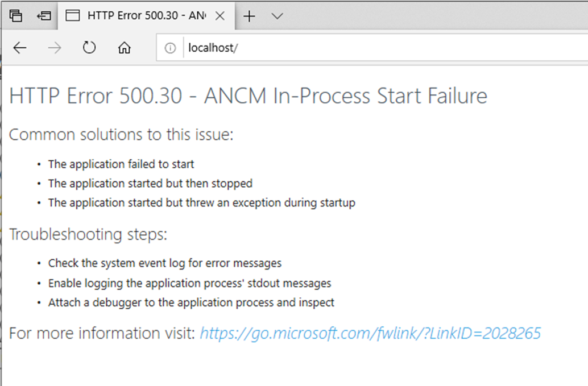Click the forward navigation arrow
Viewport: 588px width, 386px height.
[55, 48]
